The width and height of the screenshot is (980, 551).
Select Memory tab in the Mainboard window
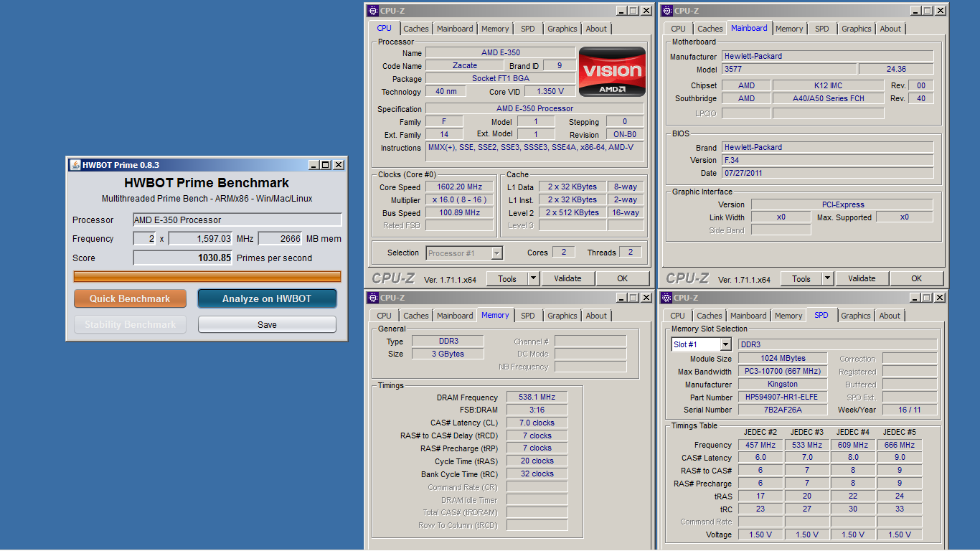tap(789, 29)
